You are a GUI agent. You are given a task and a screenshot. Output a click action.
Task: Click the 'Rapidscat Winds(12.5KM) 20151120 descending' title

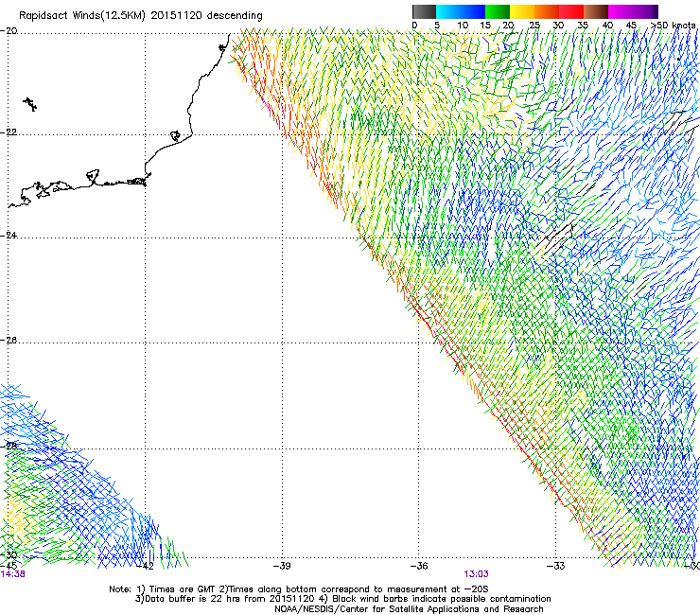pos(141,16)
